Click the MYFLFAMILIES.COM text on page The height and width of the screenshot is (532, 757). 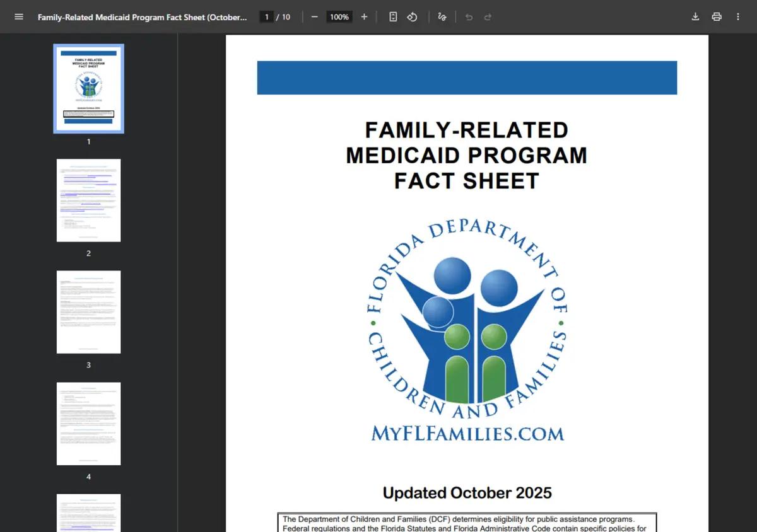467,433
